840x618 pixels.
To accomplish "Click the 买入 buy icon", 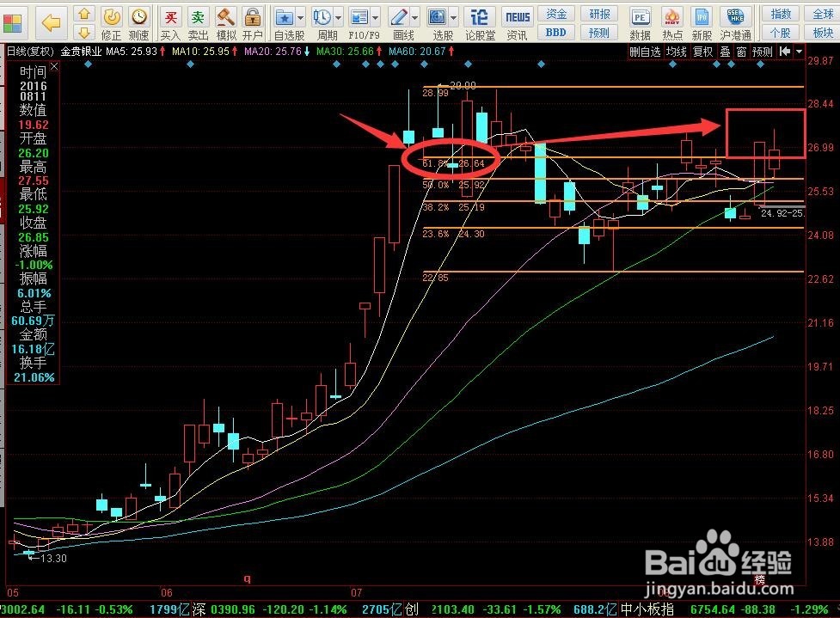I will 170,23.
